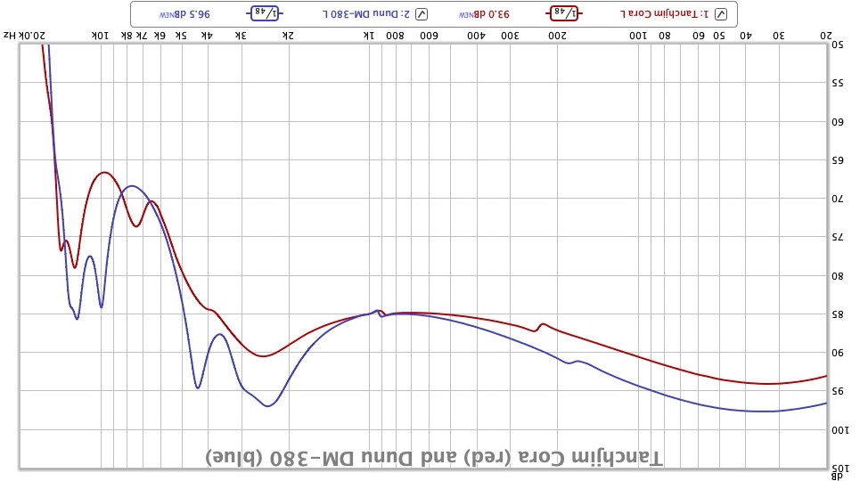Click the 600 frequency axis label
Viewport: 868px width, 481px height.
(429, 36)
